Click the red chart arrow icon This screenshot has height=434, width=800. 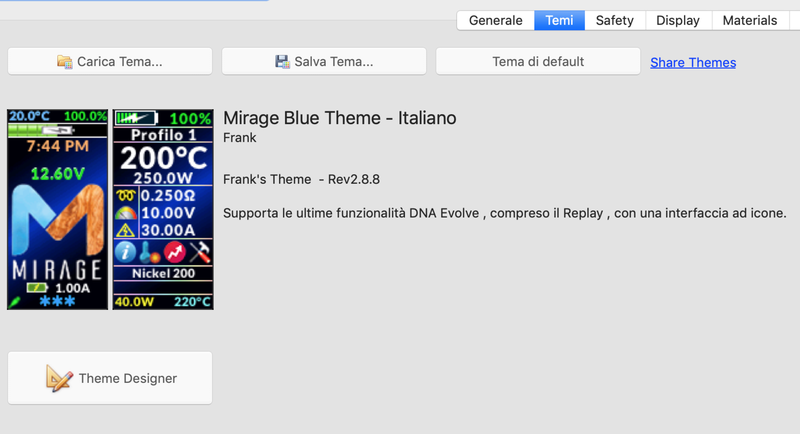pyautogui.click(x=174, y=252)
